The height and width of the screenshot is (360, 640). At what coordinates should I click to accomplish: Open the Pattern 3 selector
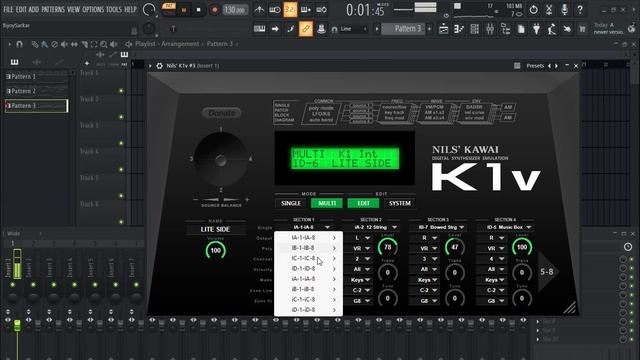pos(403,29)
